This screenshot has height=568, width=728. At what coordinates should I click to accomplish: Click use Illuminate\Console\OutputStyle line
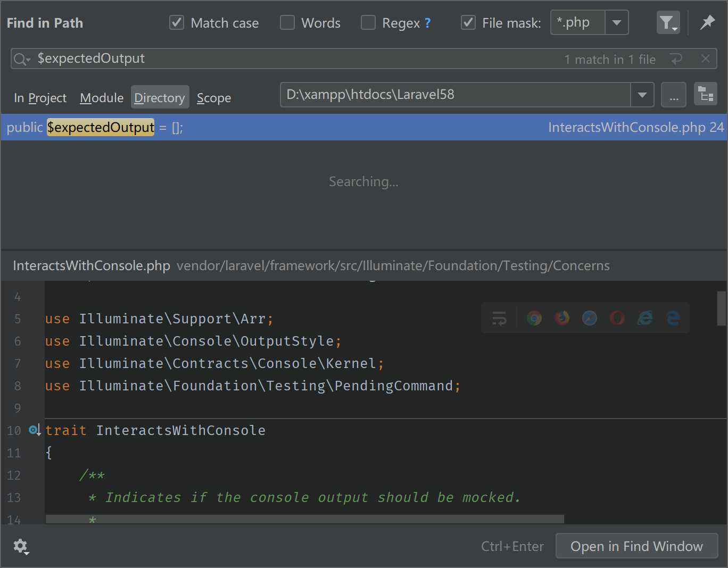tap(193, 341)
